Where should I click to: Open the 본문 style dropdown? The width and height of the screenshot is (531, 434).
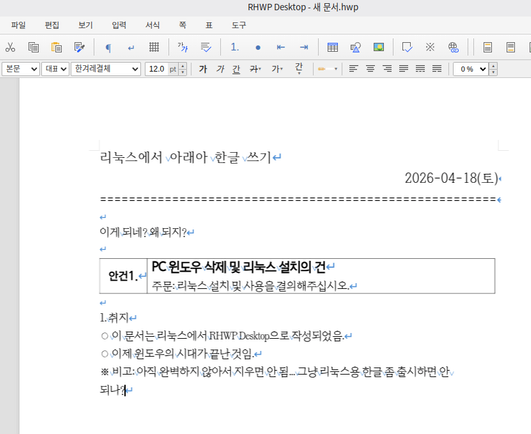click(x=21, y=69)
